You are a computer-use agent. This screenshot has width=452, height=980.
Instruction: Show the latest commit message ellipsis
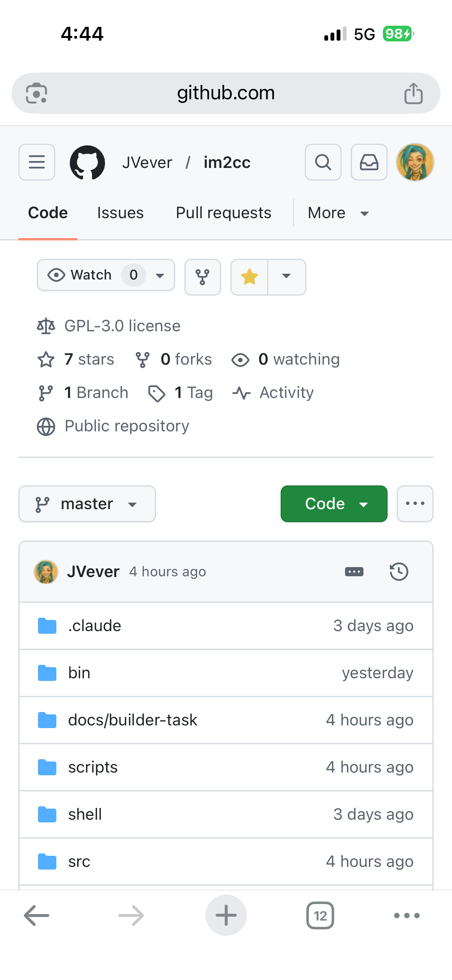(x=354, y=572)
